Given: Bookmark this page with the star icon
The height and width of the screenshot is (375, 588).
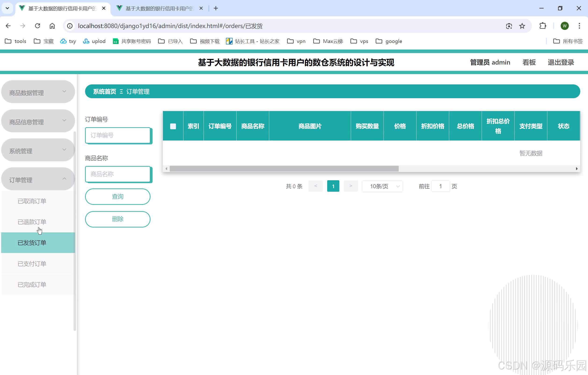Looking at the screenshot, I should tap(522, 26).
